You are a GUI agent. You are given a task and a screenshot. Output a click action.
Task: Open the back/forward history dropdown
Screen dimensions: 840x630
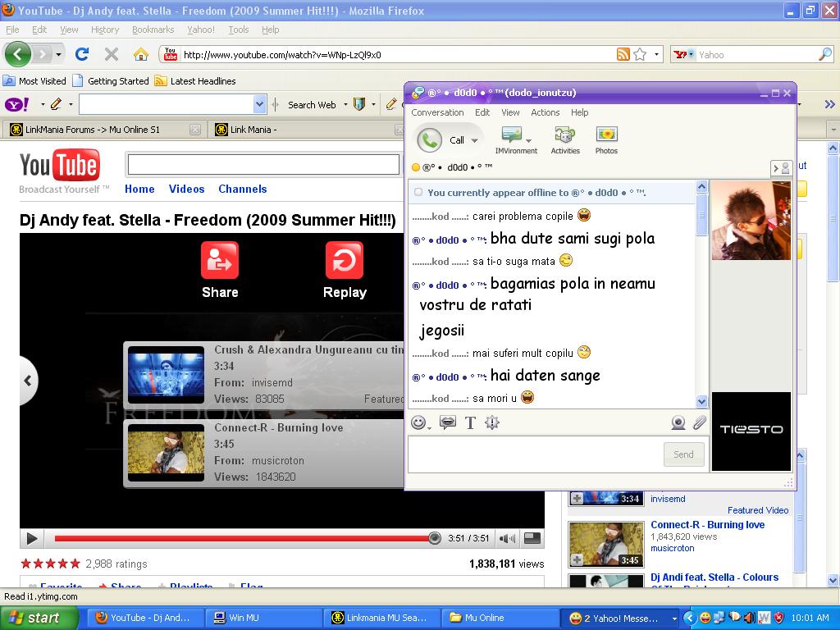58,54
